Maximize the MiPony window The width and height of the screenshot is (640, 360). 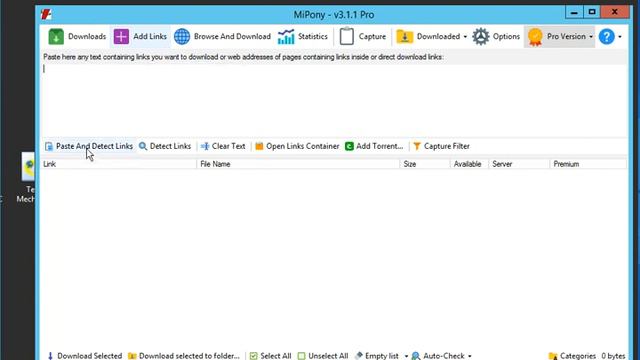(x=592, y=12)
